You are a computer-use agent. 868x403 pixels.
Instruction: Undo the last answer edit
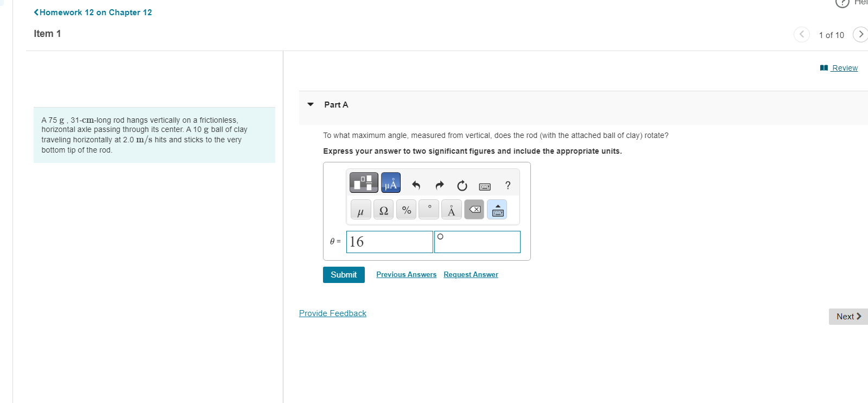pos(416,186)
